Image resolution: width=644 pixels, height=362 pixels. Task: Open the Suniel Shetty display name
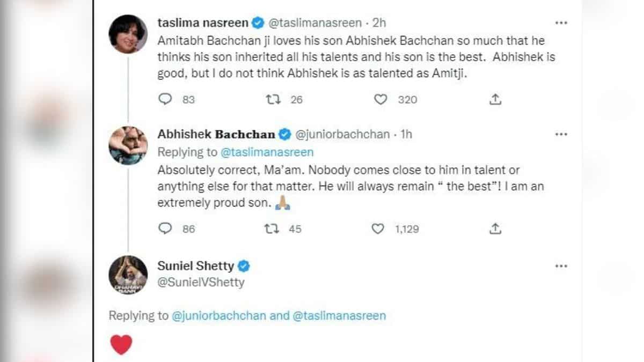point(195,266)
